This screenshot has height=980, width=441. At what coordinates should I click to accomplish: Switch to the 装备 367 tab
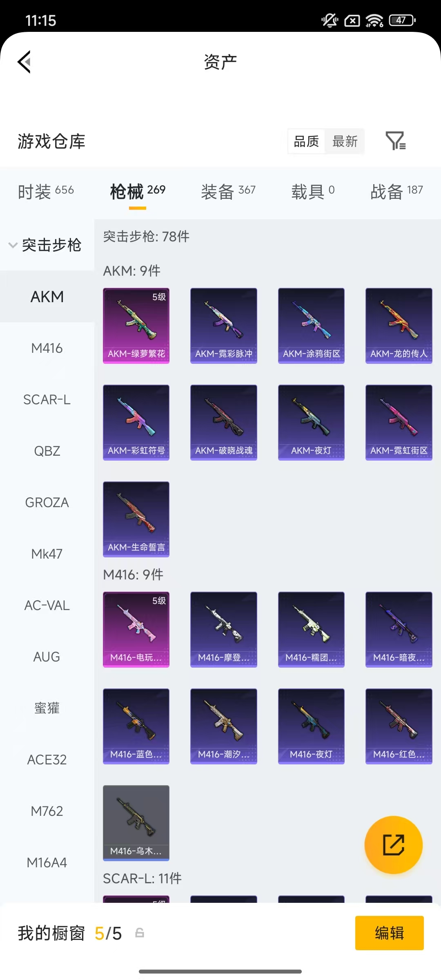(228, 191)
